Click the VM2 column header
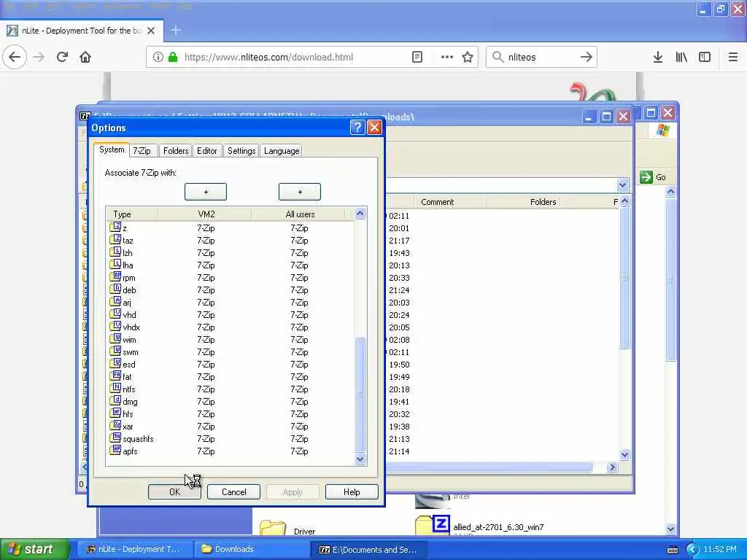The height and width of the screenshot is (560, 747). [206, 214]
